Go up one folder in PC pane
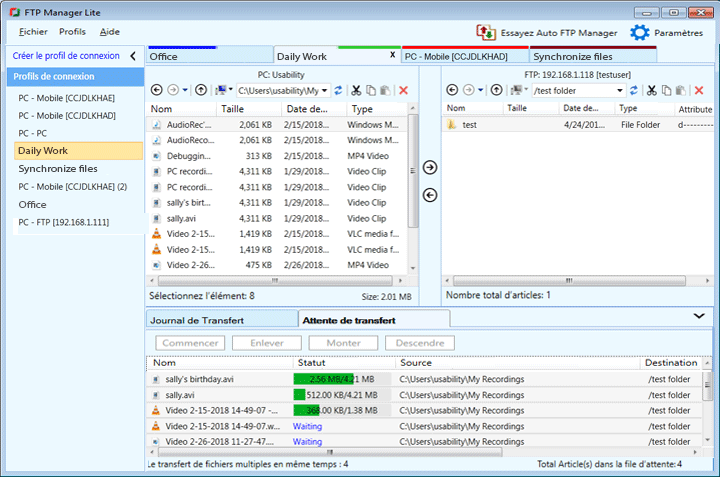The height and width of the screenshot is (477, 720). click(200, 91)
